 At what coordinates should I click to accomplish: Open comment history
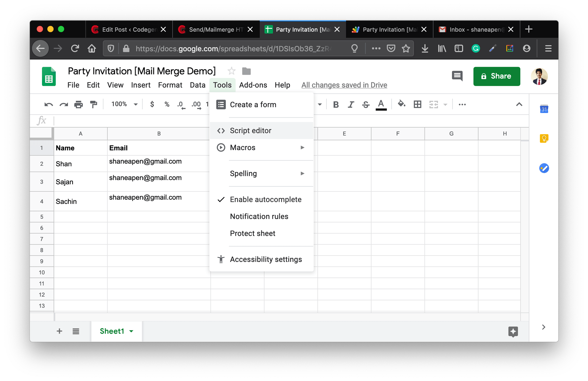pos(457,76)
